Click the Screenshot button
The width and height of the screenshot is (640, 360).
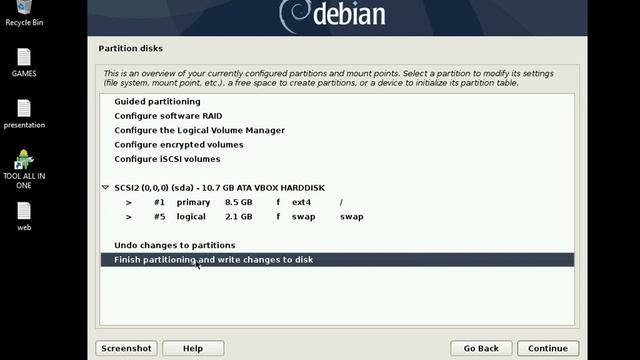coord(126,348)
